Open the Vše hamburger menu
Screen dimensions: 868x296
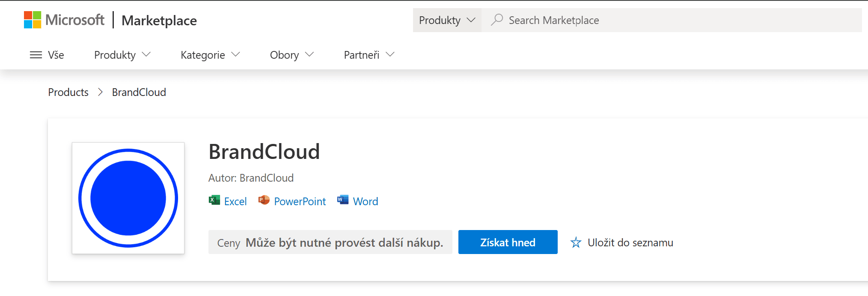(x=47, y=55)
